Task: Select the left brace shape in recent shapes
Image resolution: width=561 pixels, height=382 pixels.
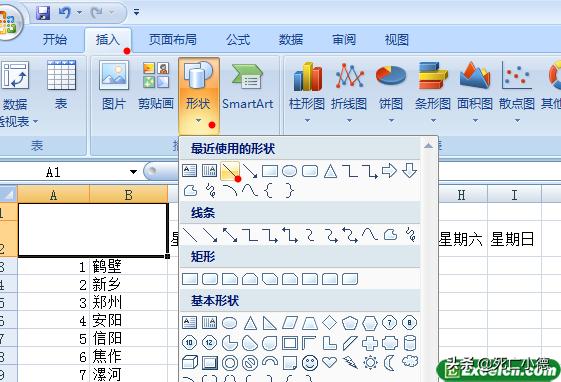Action: click(x=269, y=191)
